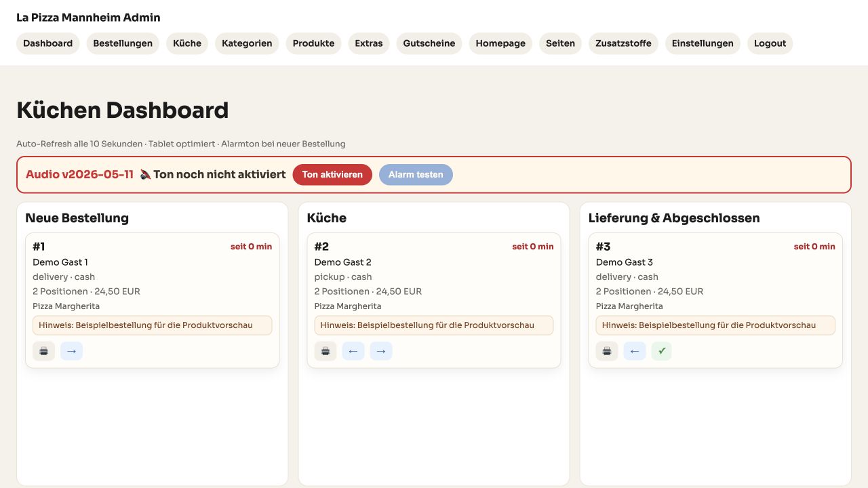
Task: Navigate to Zusatzstoffe
Action: [x=623, y=43]
